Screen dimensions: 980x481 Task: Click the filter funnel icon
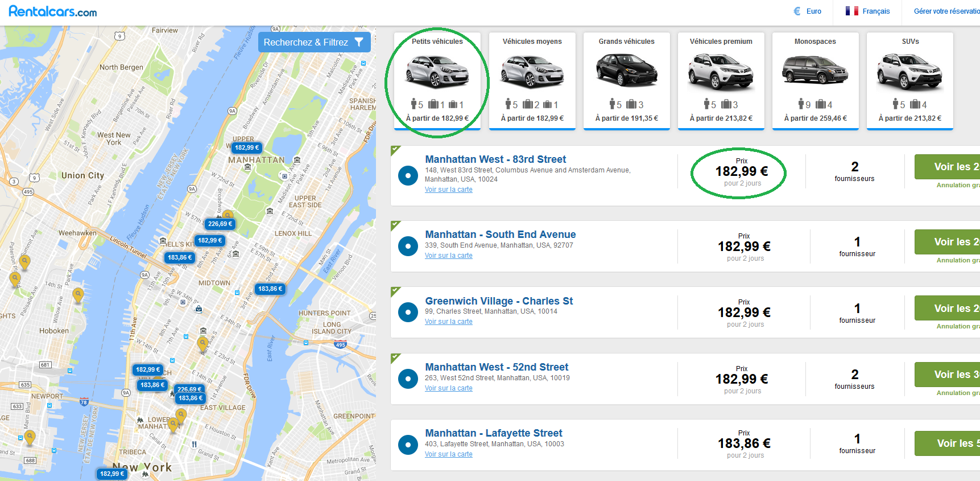point(359,42)
